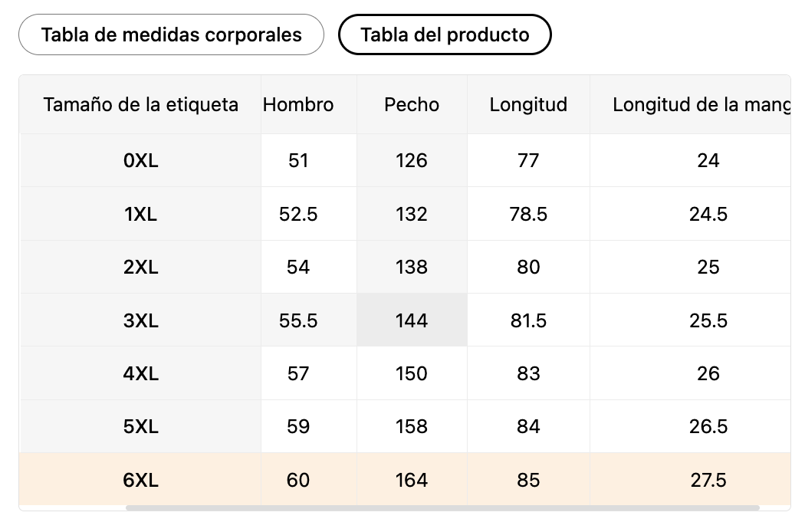Click the Tamaño de la etiqueta header

(x=140, y=104)
